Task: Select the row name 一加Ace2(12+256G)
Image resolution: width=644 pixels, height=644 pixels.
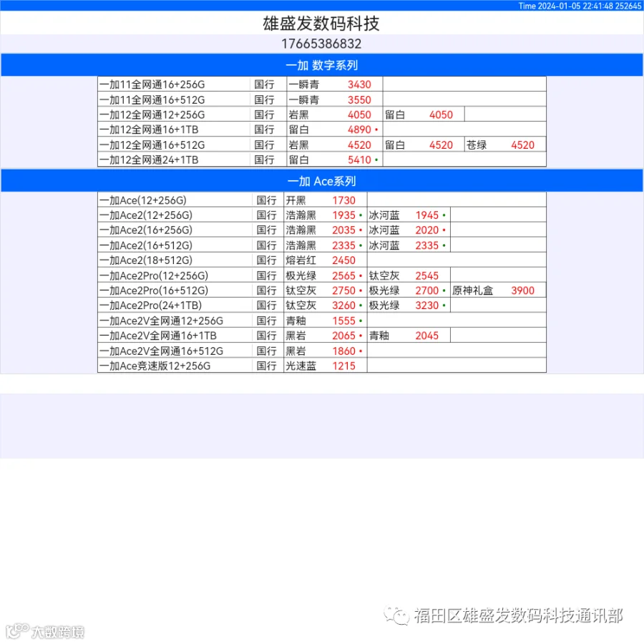Action: pyautogui.click(x=146, y=215)
